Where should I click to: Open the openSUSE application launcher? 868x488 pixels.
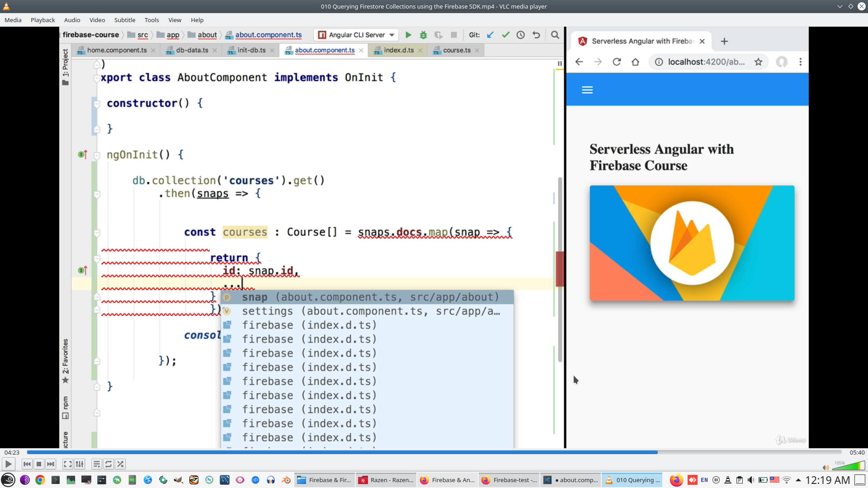click(x=8, y=480)
